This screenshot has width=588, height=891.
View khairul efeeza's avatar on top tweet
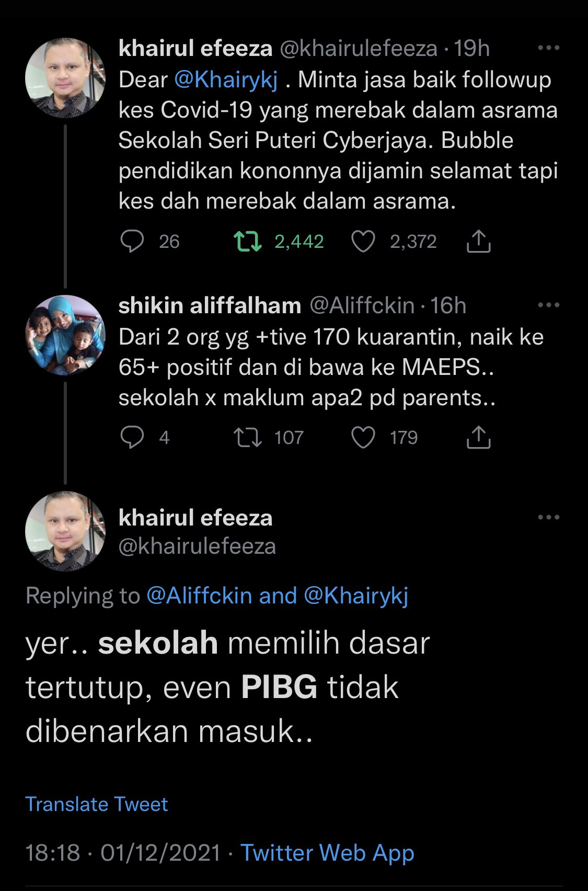point(65,77)
